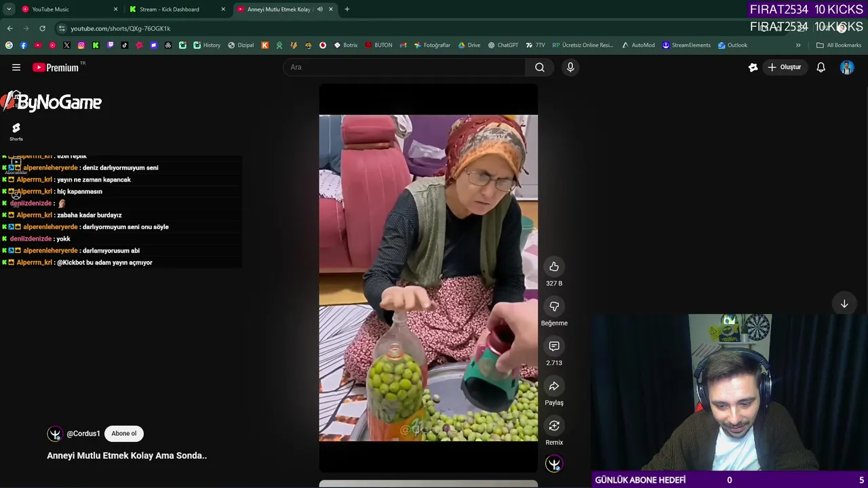The image size is (868, 488).
Task: Open the 7TV bookmark
Action: pos(535,45)
